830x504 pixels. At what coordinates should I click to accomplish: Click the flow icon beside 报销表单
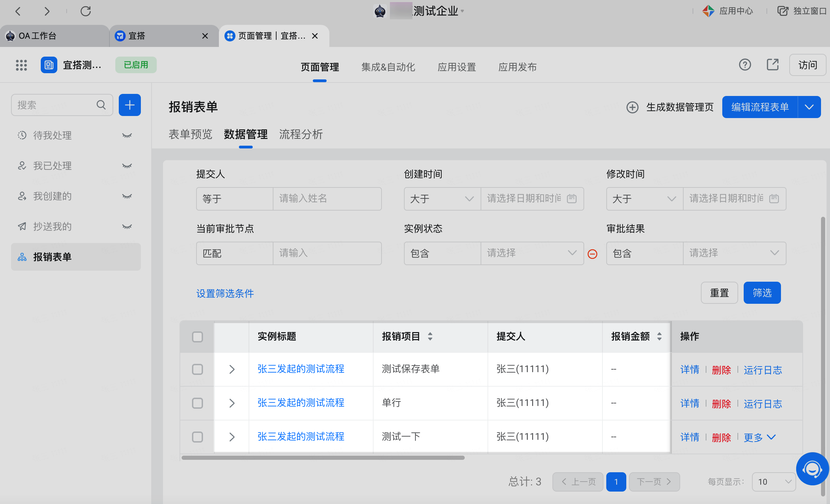pyautogui.click(x=22, y=257)
